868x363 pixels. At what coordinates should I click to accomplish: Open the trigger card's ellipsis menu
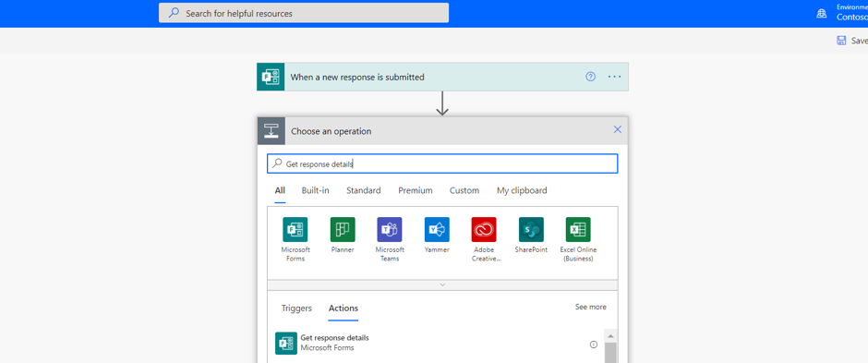[614, 77]
